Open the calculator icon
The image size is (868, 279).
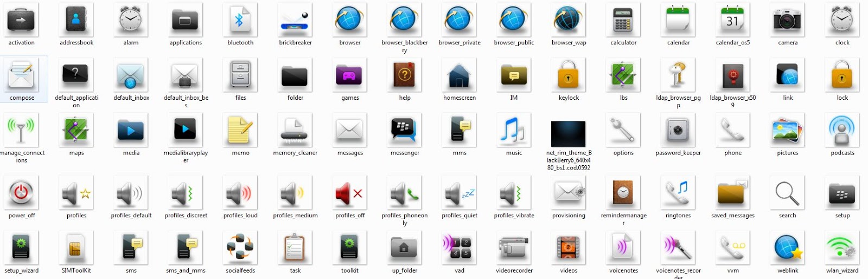pyautogui.click(x=623, y=20)
